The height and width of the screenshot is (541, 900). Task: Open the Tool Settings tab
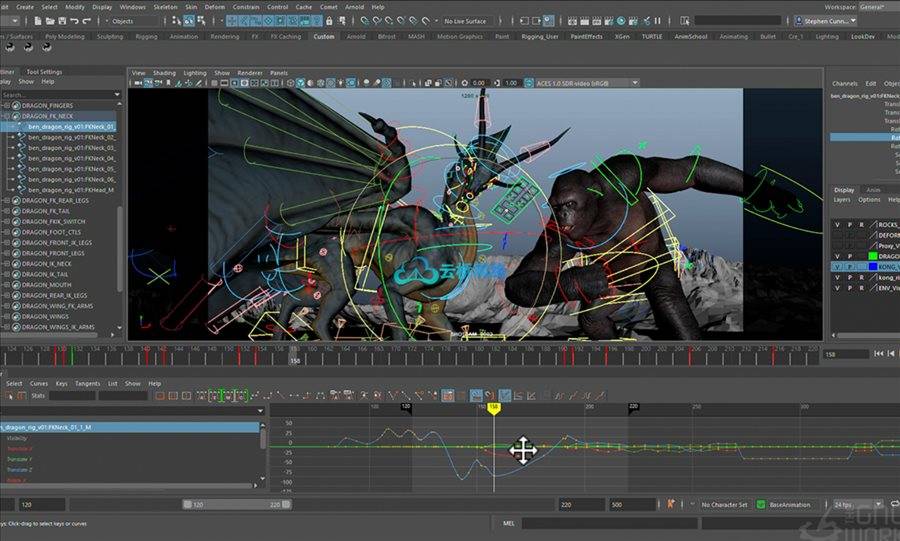44,72
